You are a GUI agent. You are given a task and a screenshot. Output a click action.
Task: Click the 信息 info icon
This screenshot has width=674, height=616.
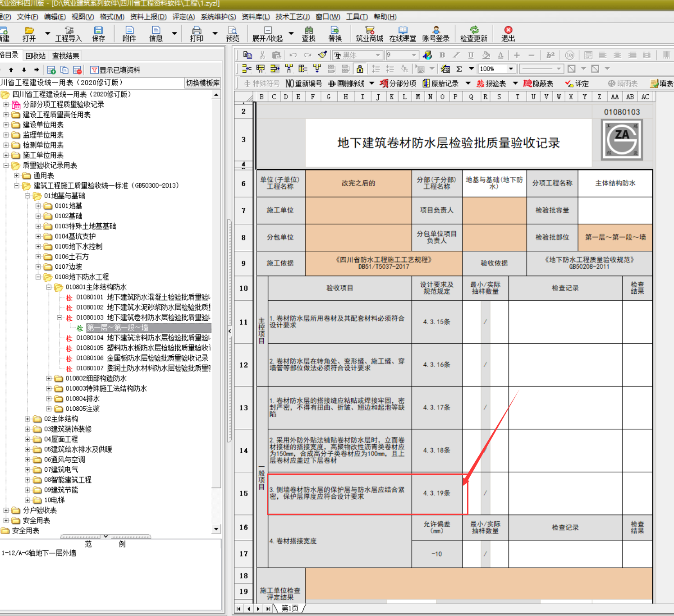(156, 30)
